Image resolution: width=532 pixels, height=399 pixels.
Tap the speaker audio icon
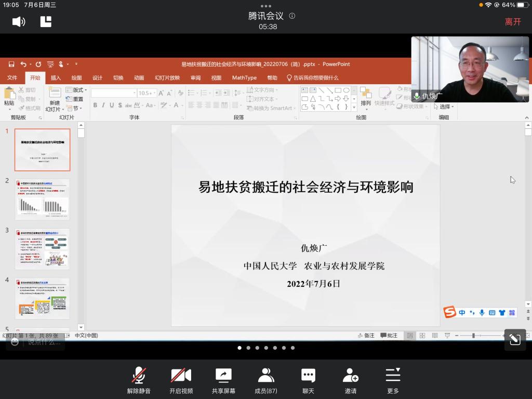click(x=19, y=21)
